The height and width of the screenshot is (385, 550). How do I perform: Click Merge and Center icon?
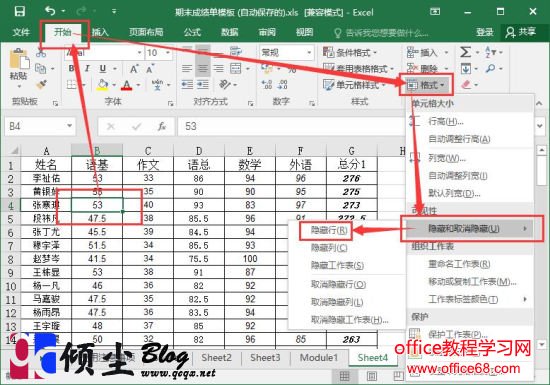pyautogui.click(x=236, y=68)
